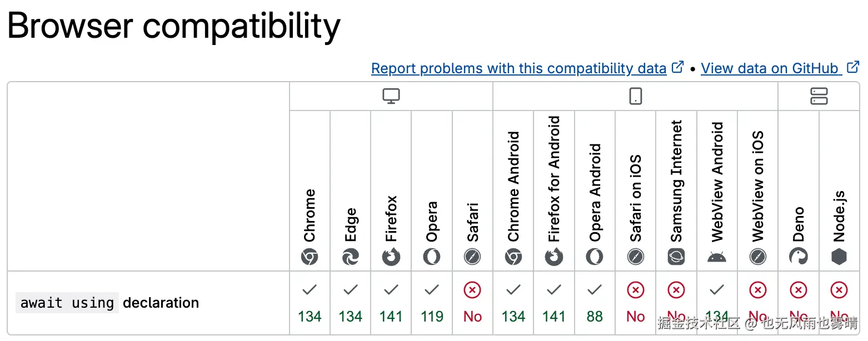Click the WebView Android robot icon
868x341 pixels.
pyautogui.click(x=717, y=257)
